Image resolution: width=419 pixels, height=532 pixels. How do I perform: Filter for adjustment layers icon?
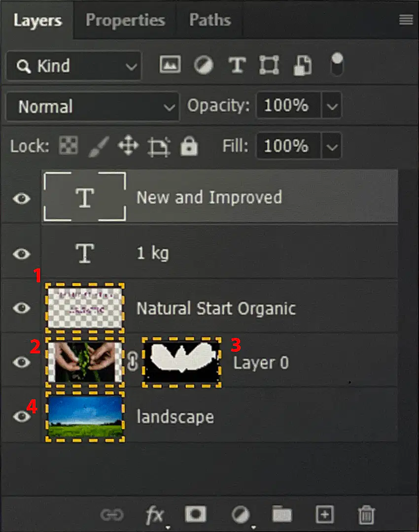[x=204, y=65]
